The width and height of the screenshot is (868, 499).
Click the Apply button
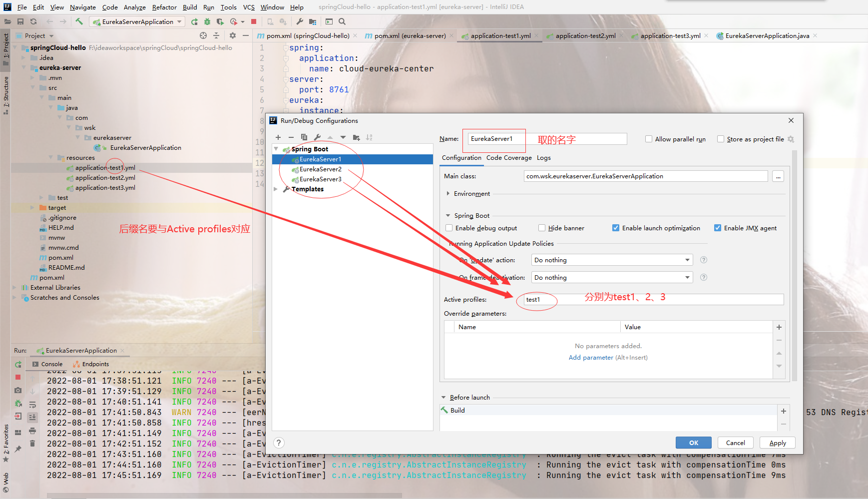coord(777,443)
